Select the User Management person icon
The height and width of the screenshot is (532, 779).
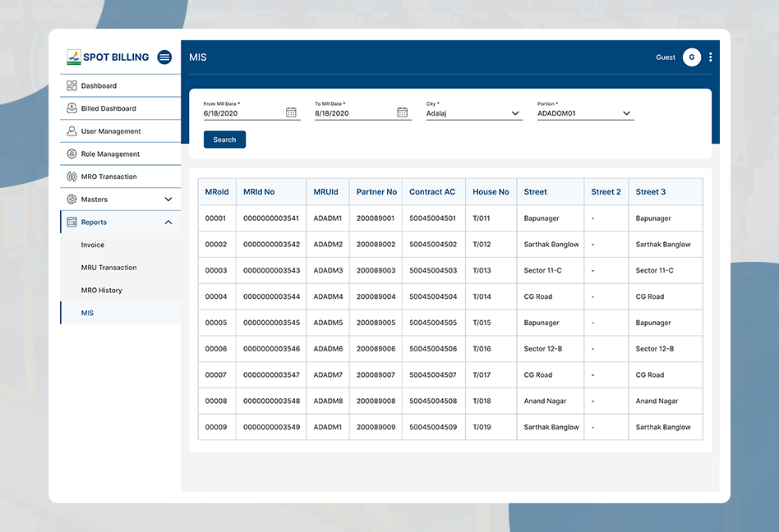(71, 131)
